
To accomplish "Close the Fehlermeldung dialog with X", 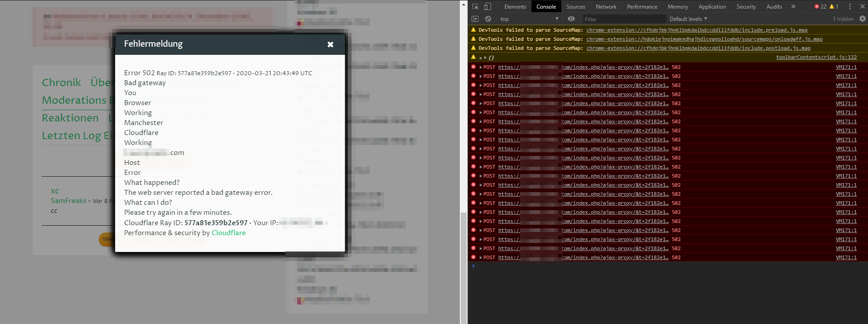I will tap(330, 44).
